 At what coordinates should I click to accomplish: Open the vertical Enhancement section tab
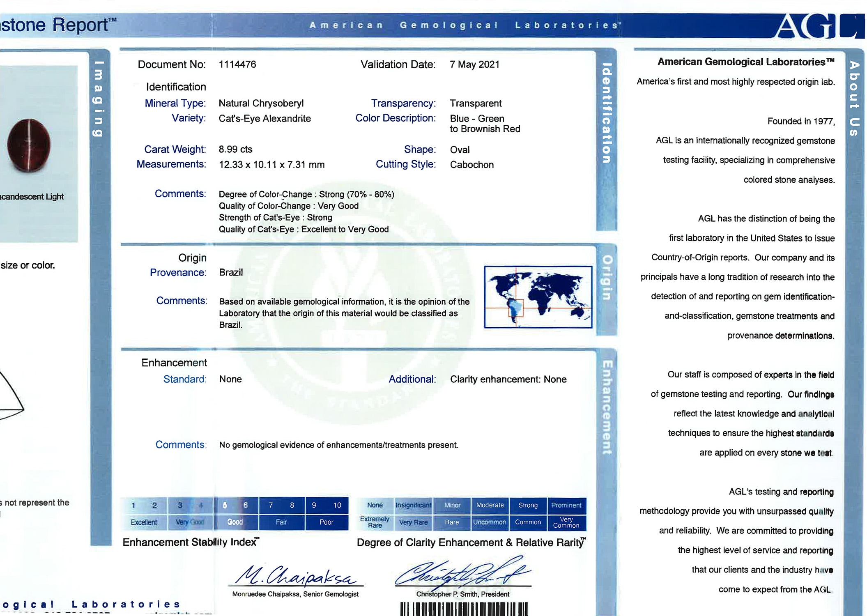click(x=607, y=407)
